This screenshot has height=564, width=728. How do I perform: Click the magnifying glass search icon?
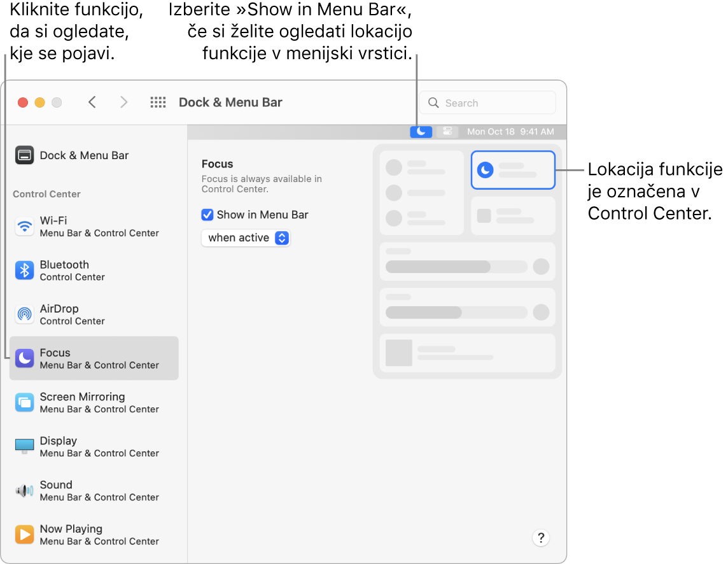tap(433, 102)
